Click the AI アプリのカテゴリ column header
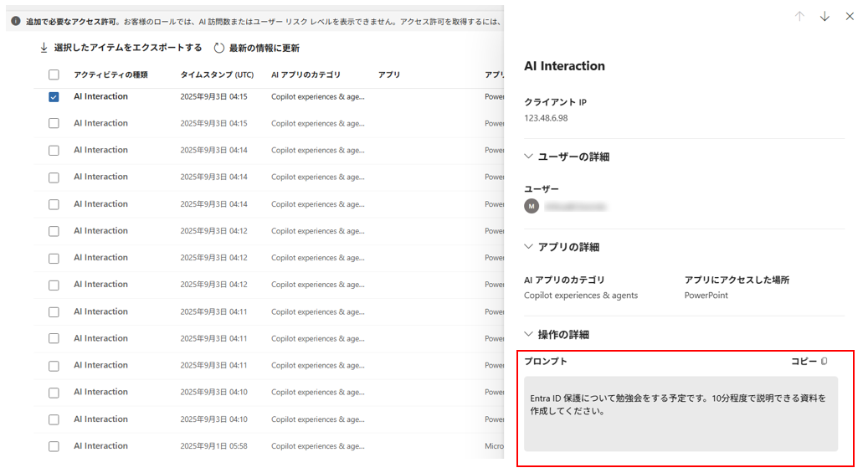 (x=306, y=75)
